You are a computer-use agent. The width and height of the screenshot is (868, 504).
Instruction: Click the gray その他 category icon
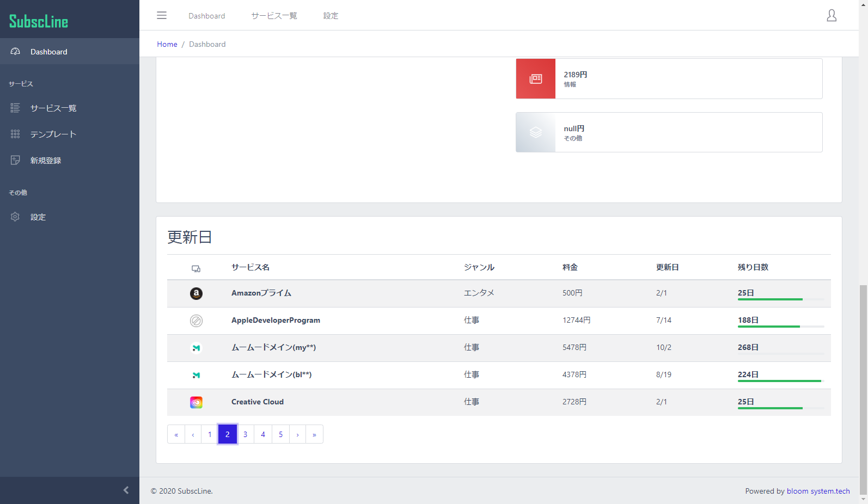(x=535, y=132)
